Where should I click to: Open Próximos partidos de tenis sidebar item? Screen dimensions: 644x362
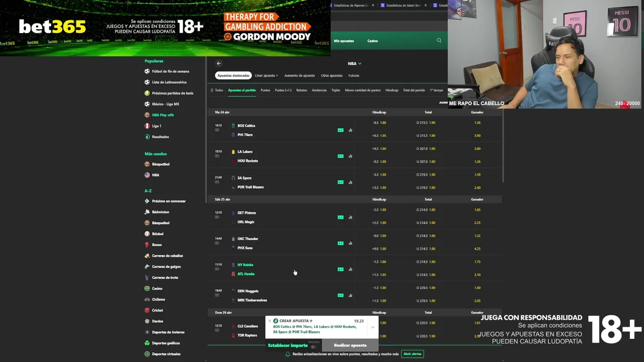coord(173,93)
